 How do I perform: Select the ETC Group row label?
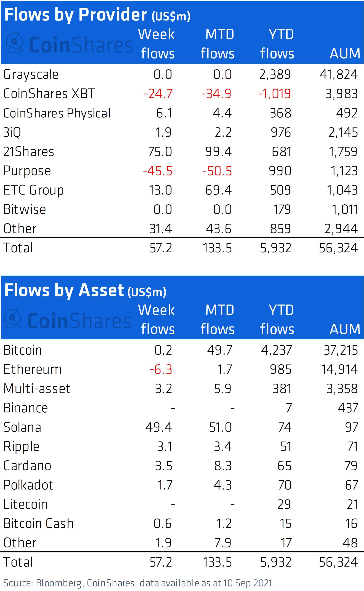[34, 190]
